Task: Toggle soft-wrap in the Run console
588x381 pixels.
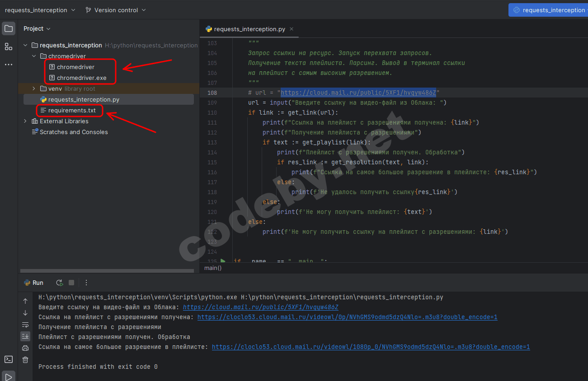Action: click(x=25, y=325)
